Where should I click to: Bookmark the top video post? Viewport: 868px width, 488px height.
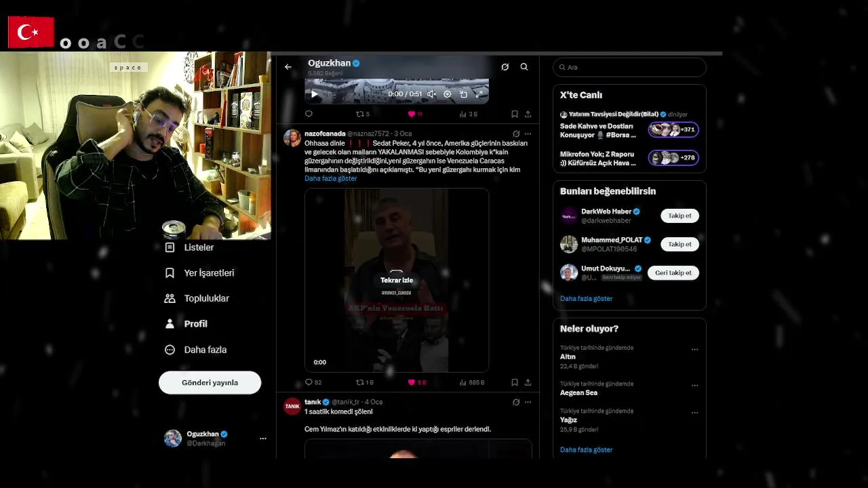[515, 114]
